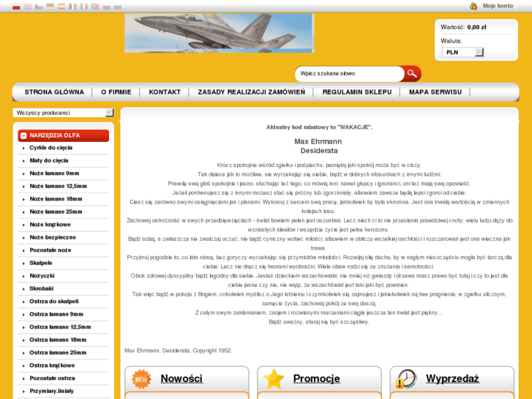This screenshot has height=399, width=532.
Task: Open the 'Noże łamane 25mm' category
Action: [56, 212]
